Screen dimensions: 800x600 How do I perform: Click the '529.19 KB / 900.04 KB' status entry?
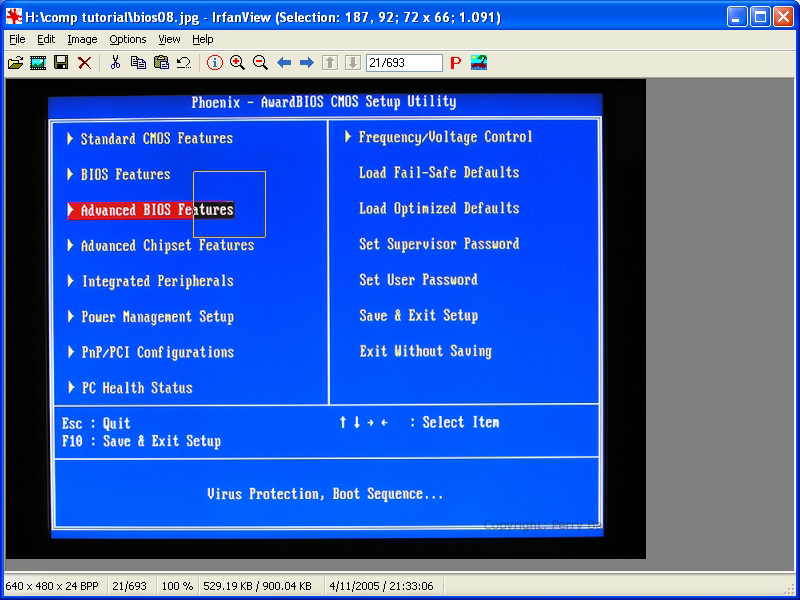[x=257, y=586]
